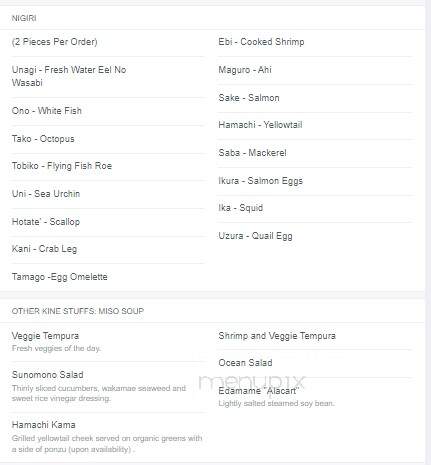Viewport: 431px width, 465px height.
Task: Pick the Uni - Sea Urchin item
Action: (x=46, y=194)
